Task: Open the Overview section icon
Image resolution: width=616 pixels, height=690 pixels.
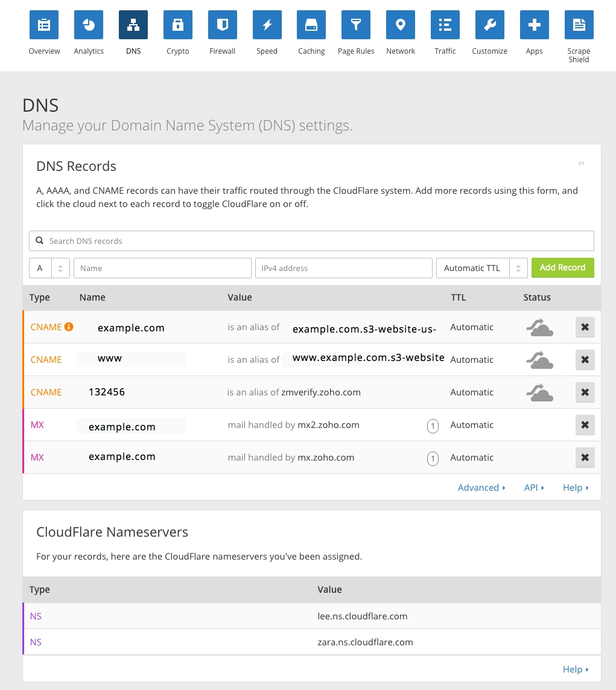Action: (x=44, y=25)
